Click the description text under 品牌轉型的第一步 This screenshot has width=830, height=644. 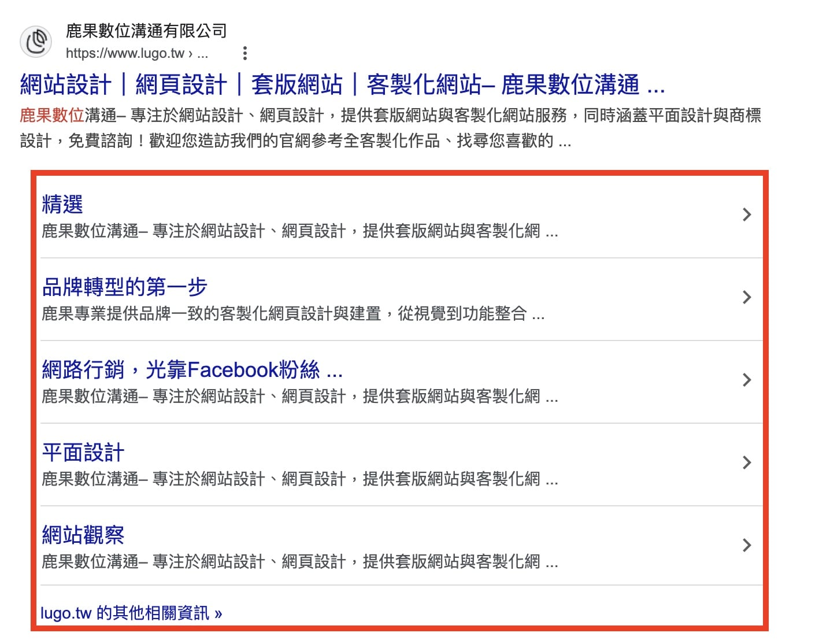pos(293,314)
